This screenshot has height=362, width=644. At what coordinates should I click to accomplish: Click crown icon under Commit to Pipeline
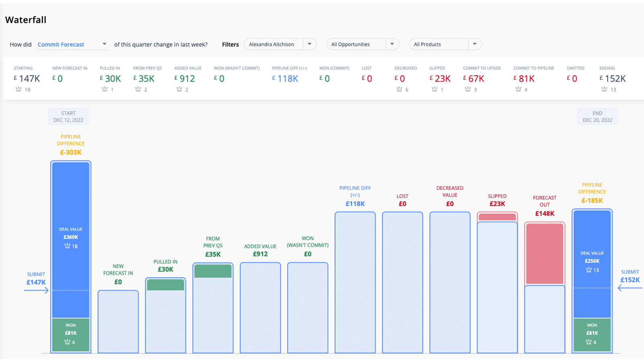pyautogui.click(x=518, y=89)
